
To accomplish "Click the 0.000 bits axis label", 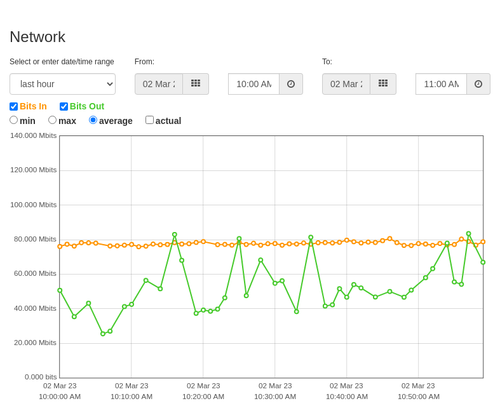I will [x=41, y=377].
